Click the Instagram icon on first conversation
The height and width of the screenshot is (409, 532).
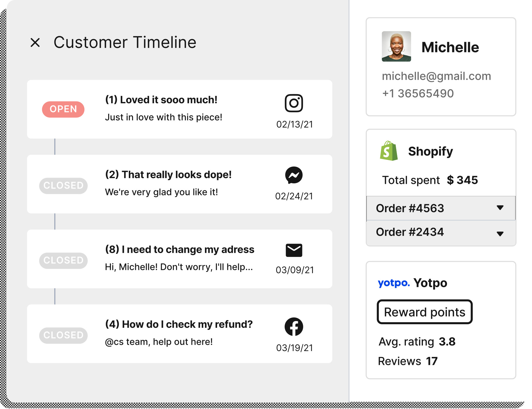click(x=293, y=103)
